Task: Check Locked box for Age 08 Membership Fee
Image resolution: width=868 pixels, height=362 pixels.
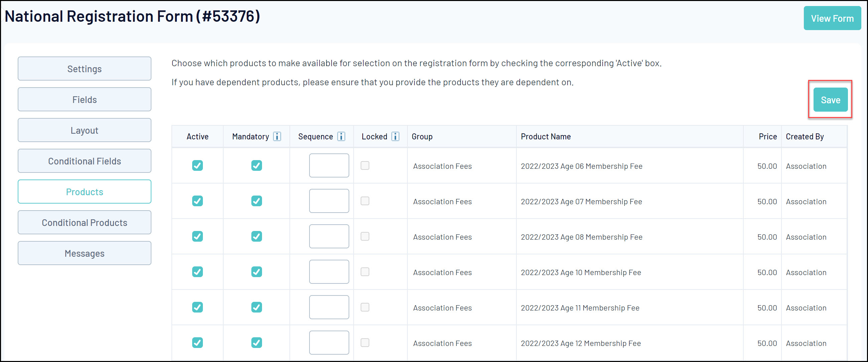Action: pyautogui.click(x=365, y=236)
